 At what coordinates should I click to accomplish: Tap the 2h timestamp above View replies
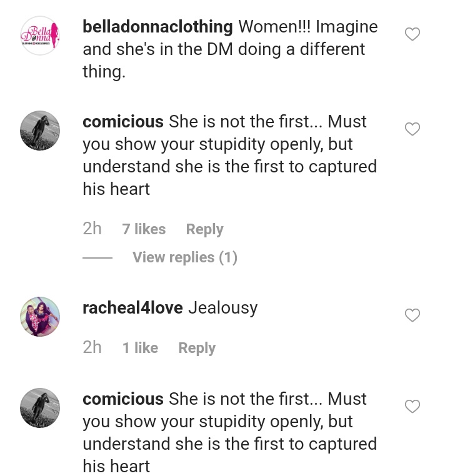click(92, 229)
